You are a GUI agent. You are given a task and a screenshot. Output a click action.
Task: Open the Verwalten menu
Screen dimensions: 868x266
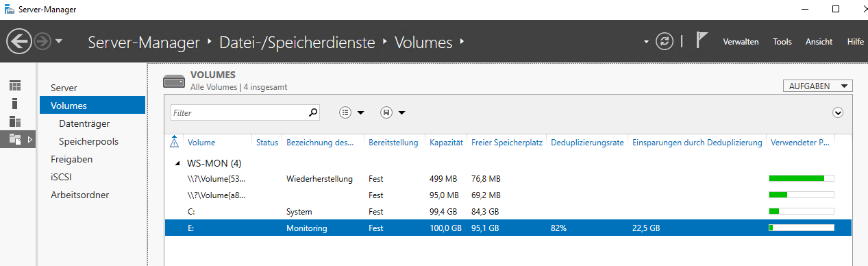tap(741, 42)
